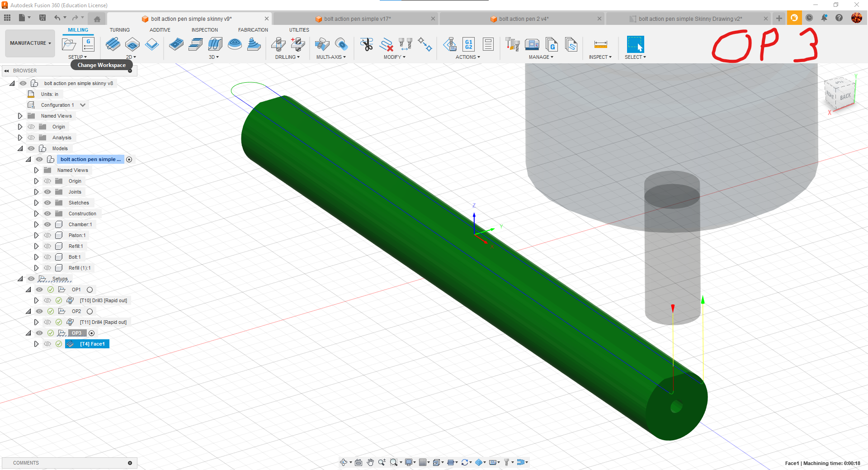Click the Post Process icon under Actions
Image resolution: width=868 pixels, height=470 pixels.
[468, 44]
